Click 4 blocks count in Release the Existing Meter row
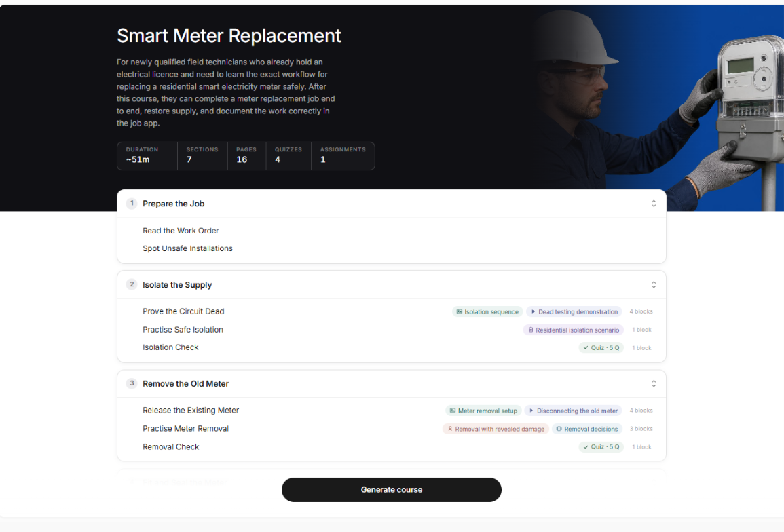Image resolution: width=784 pixels, height=532 pixels. [641, 411]
